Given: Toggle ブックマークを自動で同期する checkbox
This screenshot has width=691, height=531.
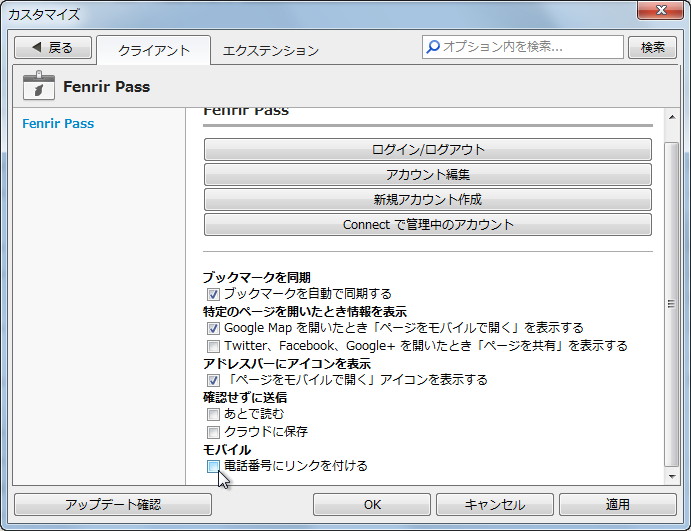Looking at the screenshot, I should [x=213, y=294].
